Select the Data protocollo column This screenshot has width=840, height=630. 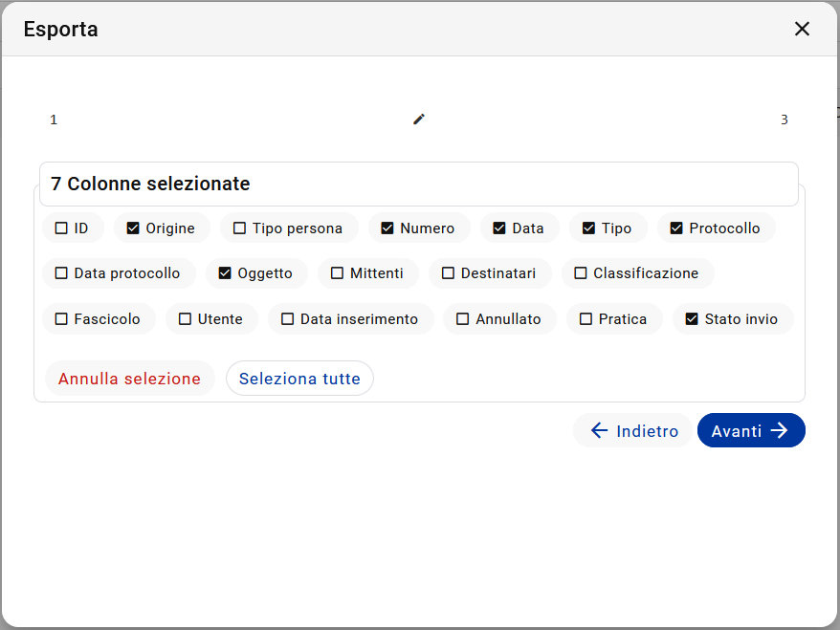point(61,273)
